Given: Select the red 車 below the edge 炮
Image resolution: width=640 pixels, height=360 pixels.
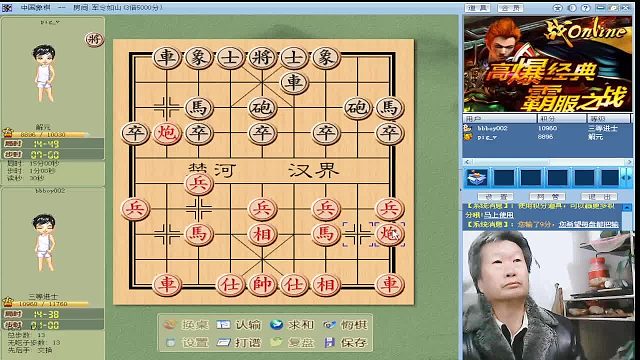Looking at the screenshot, I should tap(389, 284).
